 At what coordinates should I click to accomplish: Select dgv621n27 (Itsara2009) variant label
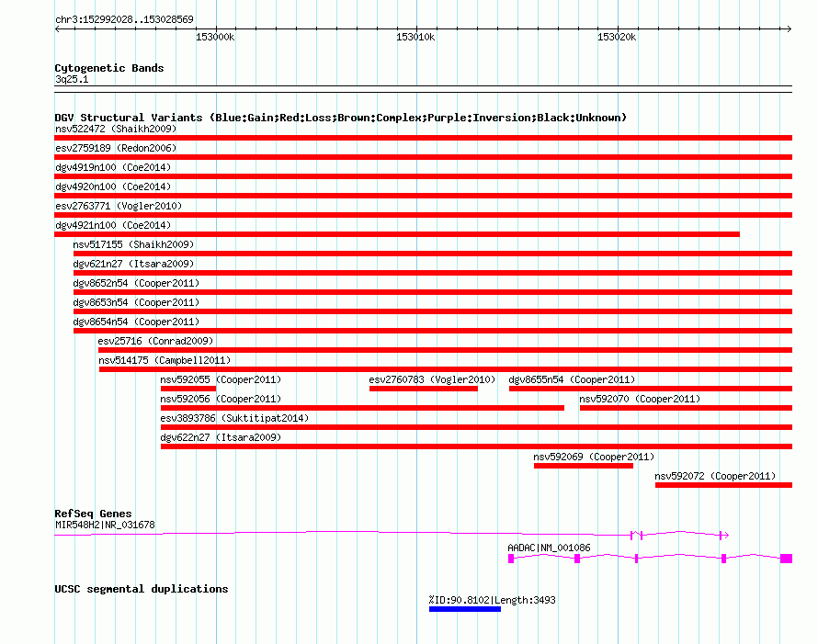133,264
